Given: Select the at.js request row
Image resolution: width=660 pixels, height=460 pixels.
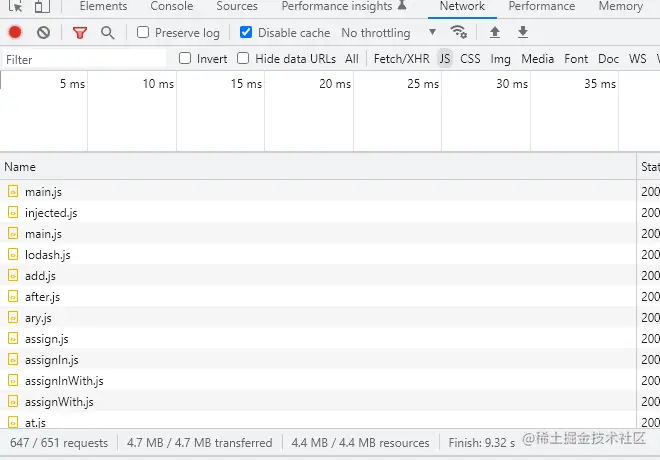Looking at the screenshot, I should [x=318, y=421].
